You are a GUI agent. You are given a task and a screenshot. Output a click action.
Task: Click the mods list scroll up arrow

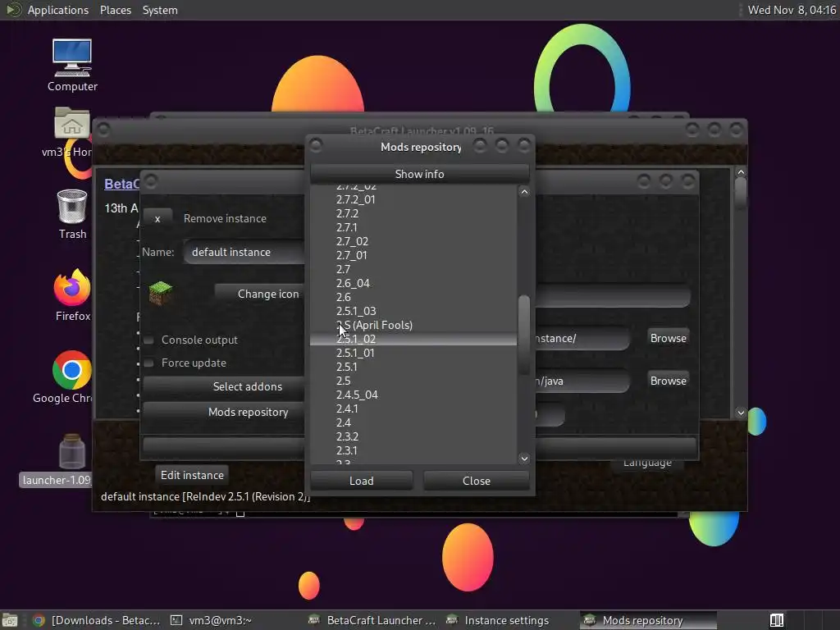pos(524,192)
